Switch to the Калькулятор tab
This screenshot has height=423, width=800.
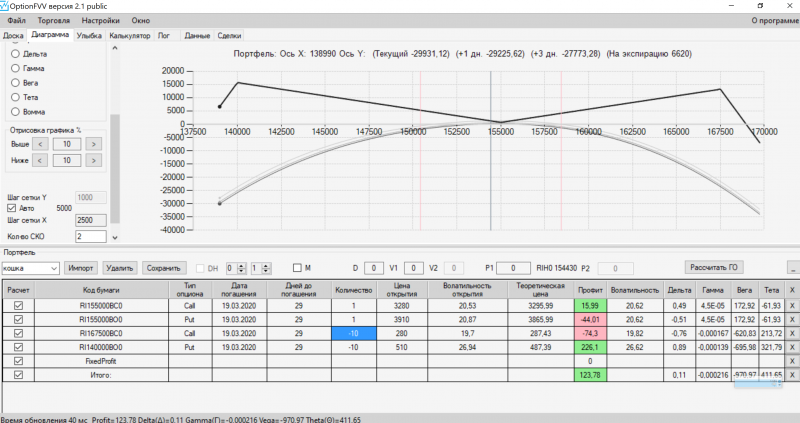tap(130, 36)
